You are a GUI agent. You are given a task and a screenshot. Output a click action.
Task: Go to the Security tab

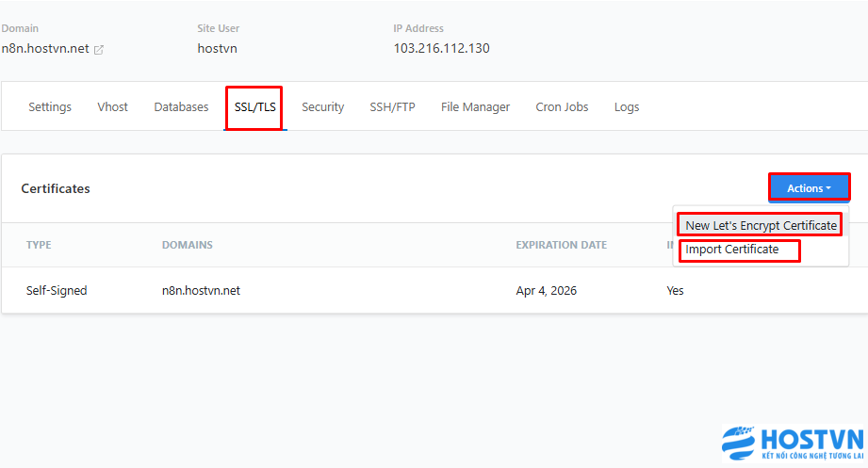(322, 106)
